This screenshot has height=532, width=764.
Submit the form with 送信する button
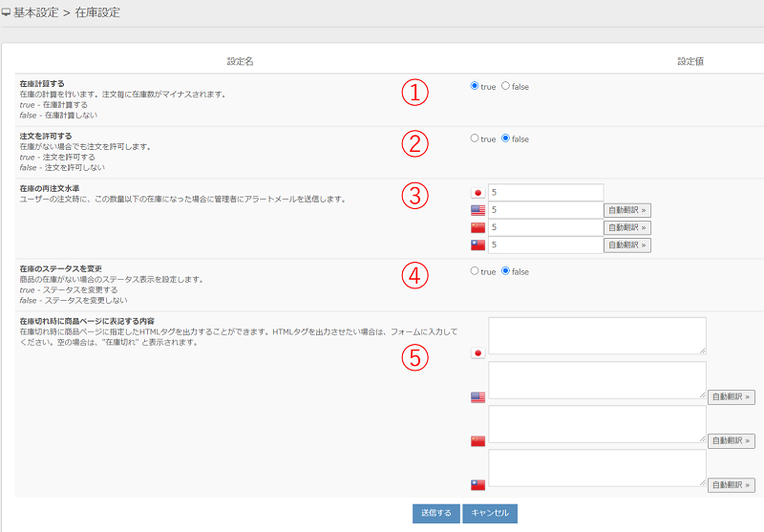[x=436, y=514]
